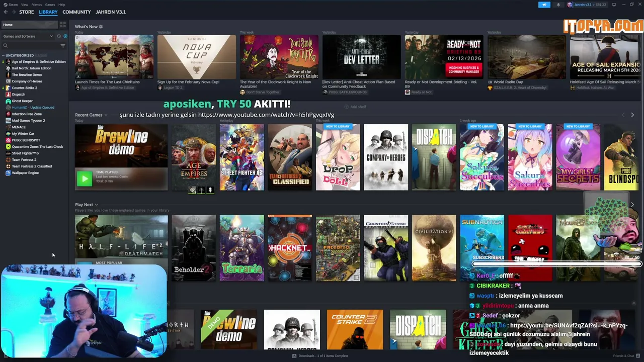Open the JAHREIN V3.1 profile tab

111,12
